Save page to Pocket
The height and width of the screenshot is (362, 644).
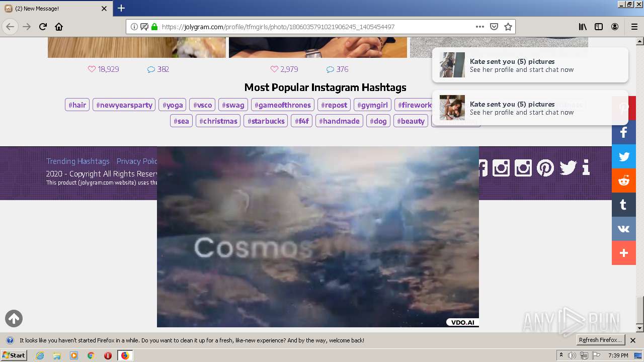click(494, 27)
